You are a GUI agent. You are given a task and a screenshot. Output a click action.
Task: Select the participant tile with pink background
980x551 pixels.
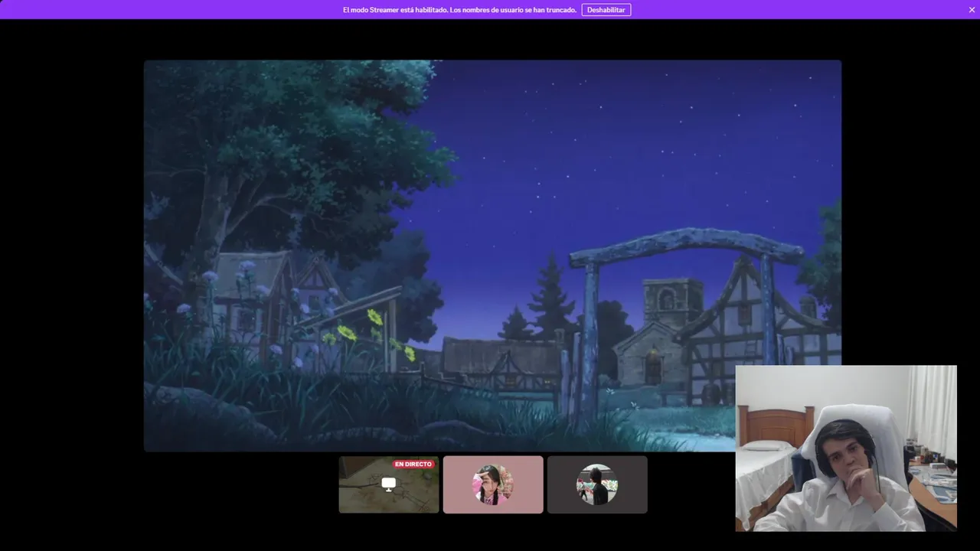click(x=493, y=484)
